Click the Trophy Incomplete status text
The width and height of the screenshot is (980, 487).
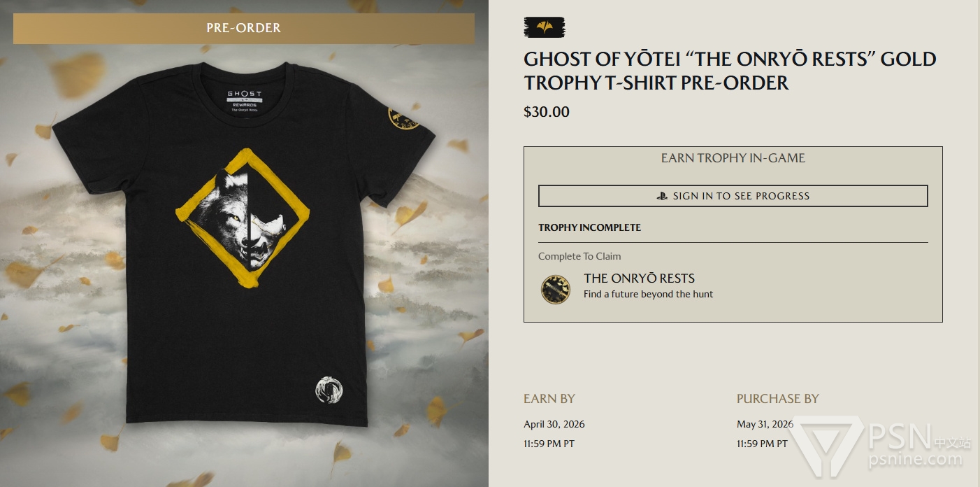[x=589, y=227]
